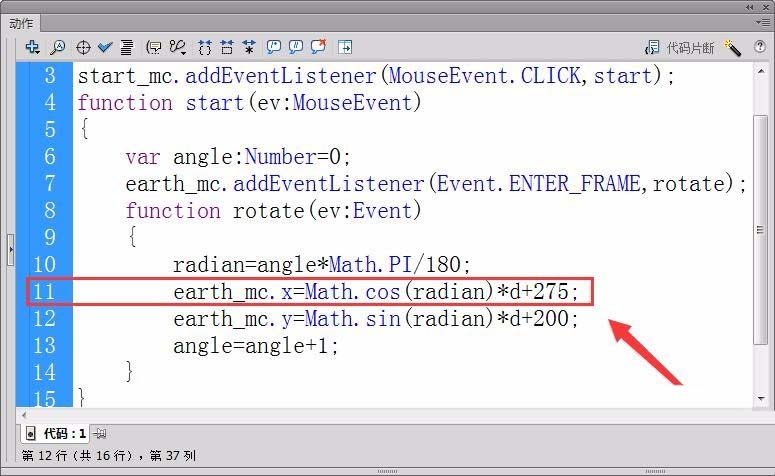This screenshot has height=476, width=775.
Task: Click 'angle=angle+1;' code line
Action: click(x=256, y=346)
